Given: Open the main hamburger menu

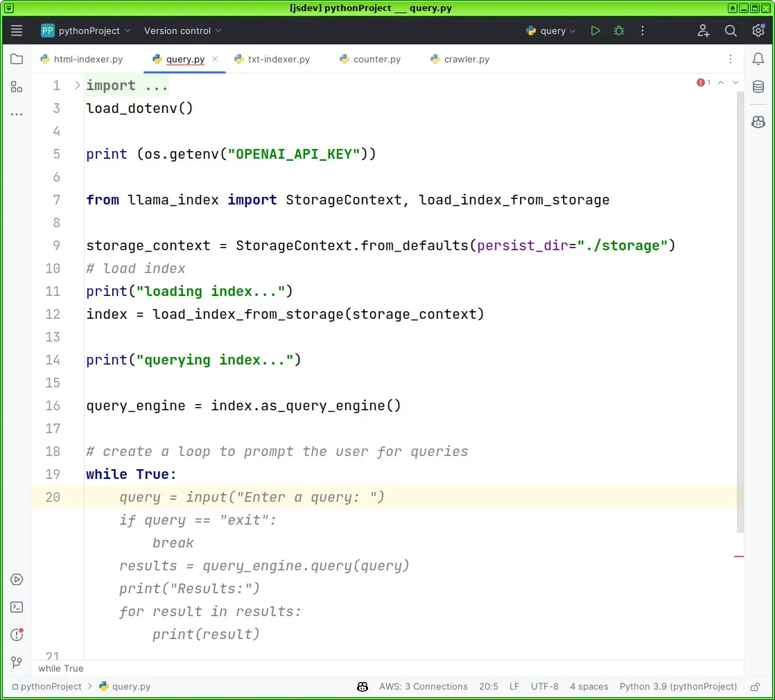Looking at the screenshot, I should [x=17, y=30].
